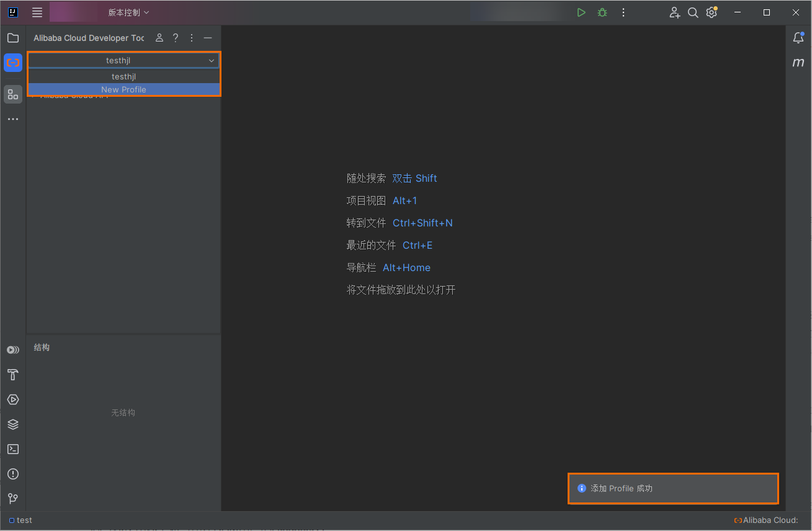Open the Terminal tool window icon
Image resolution: width=812 pixels, height=531 pixels.
coord(13,449)
